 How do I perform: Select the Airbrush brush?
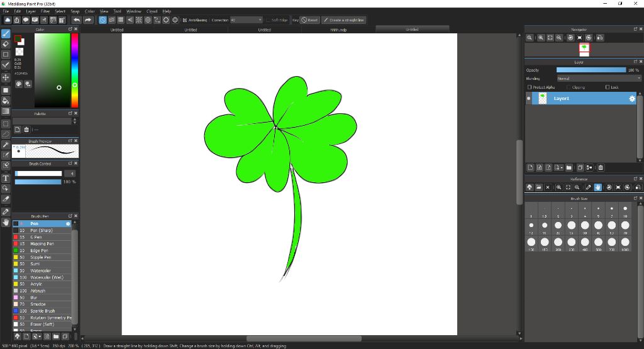point(42,291)
